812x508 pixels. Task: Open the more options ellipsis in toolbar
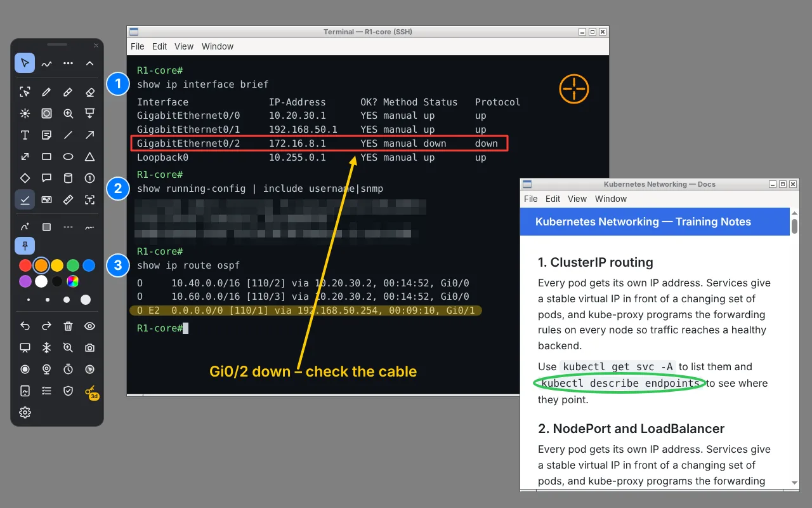click(x=68, y=63)
